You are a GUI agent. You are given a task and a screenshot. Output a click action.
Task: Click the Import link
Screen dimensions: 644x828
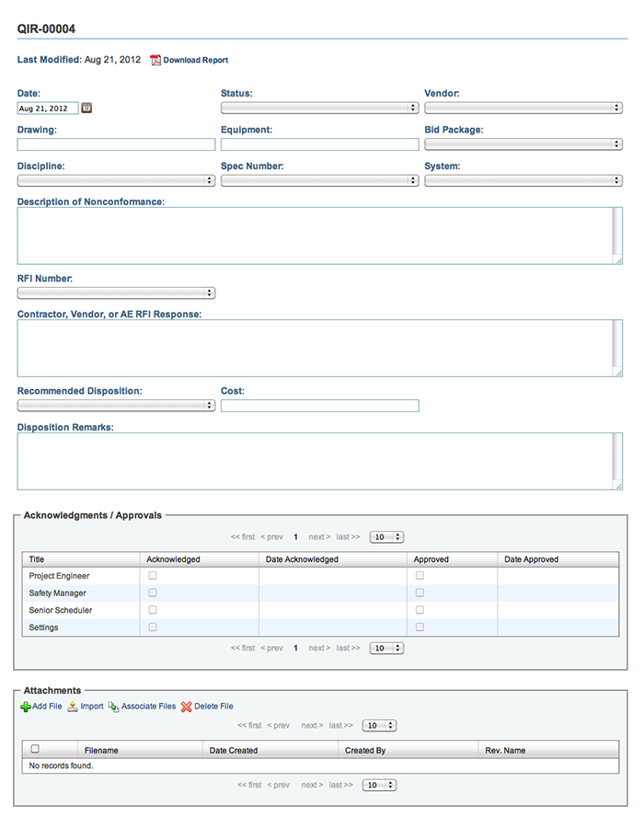pos(92,706)
